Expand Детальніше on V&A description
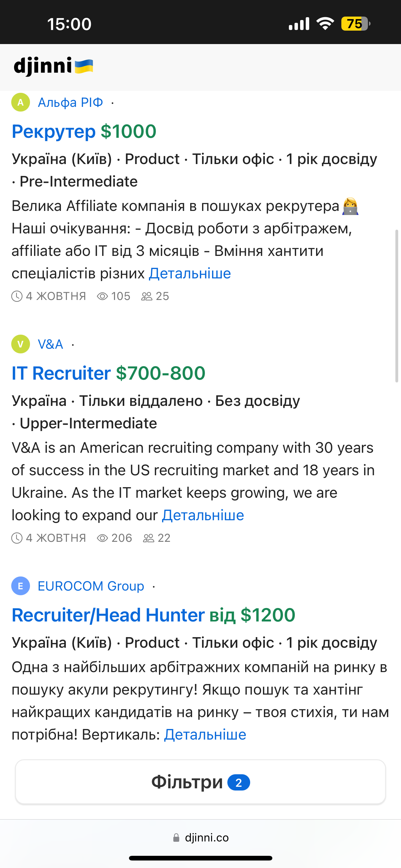 tap(203, 515)
